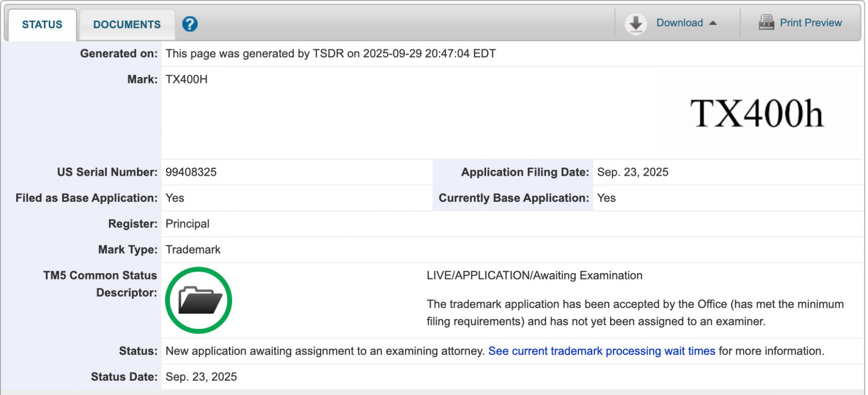
Task: Click the download arrow circle icon
Action: tap(635, 24)
